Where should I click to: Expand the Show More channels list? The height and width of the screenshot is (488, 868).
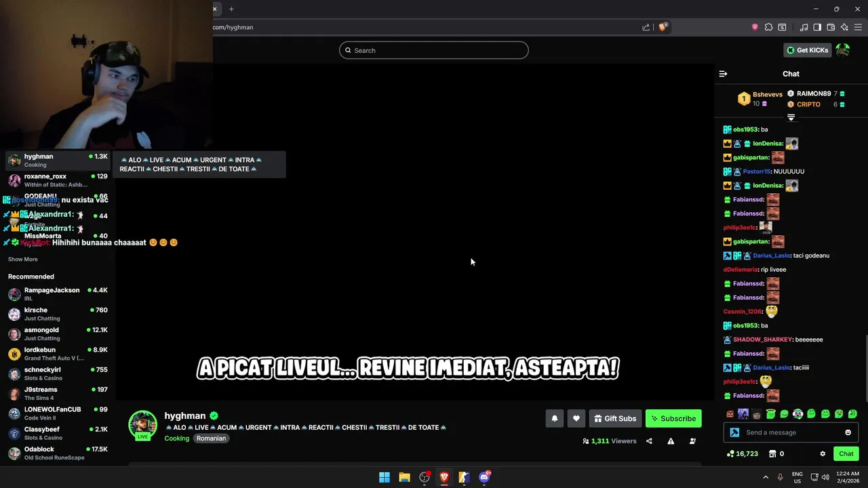23,260
